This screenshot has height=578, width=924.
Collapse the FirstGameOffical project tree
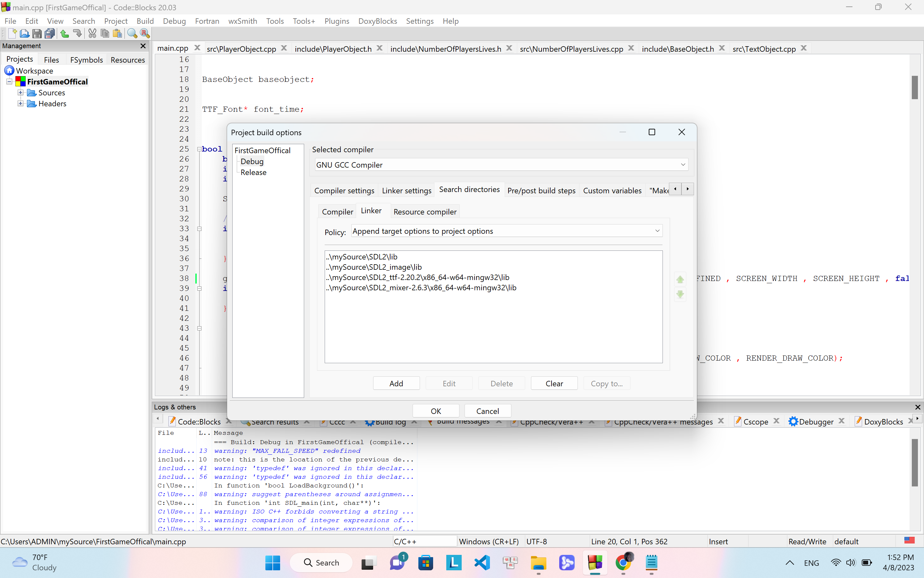point(9,82)
